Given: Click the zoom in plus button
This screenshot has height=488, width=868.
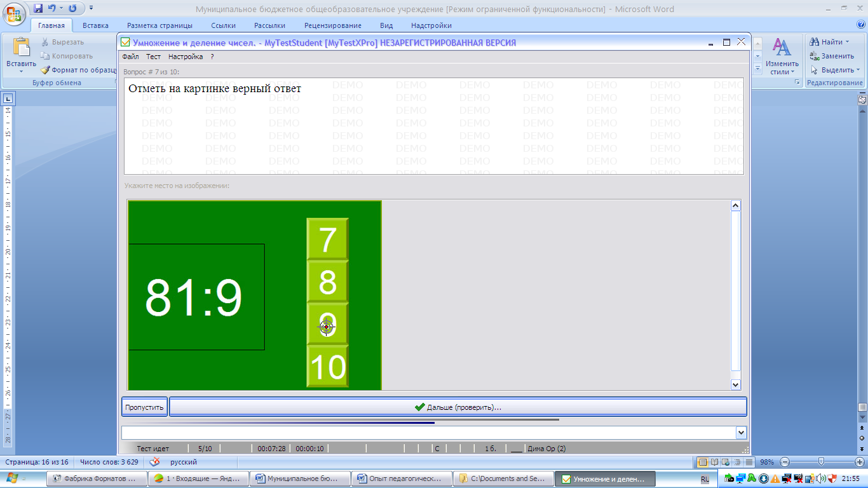Looking at the screenshot, I should coord(860,462).
